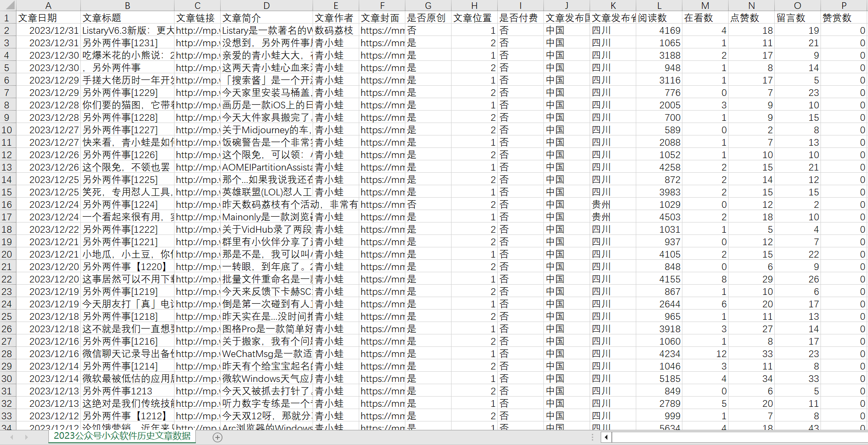Select row 16 header

pyautogui.click(x=7, y=205)
